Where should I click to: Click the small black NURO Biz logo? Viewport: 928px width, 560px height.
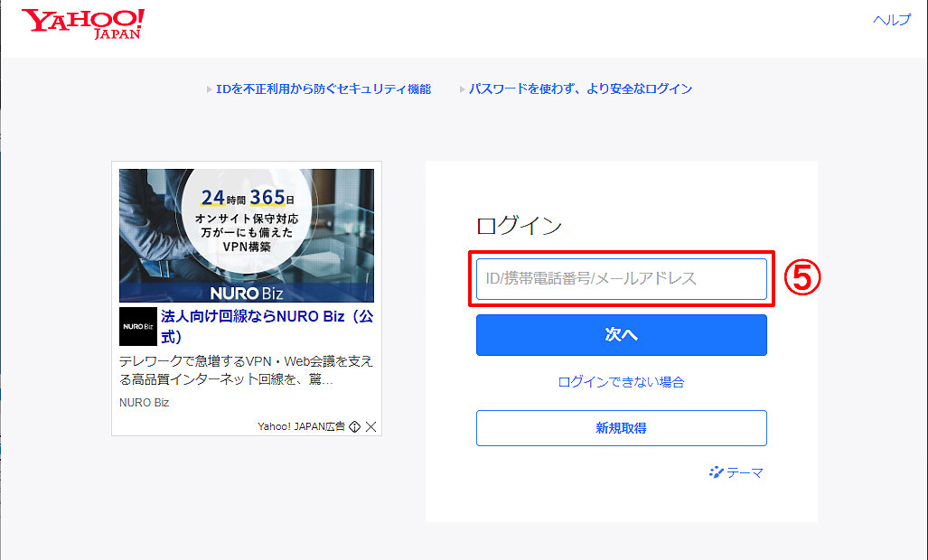(x=138, y=326)
